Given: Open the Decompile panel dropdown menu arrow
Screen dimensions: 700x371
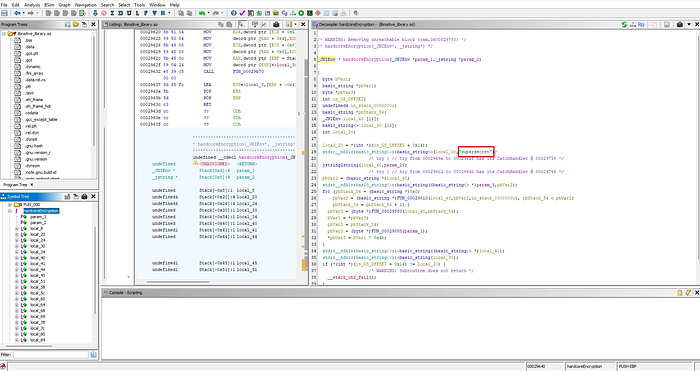Looking at the screenshot, I should click(x=689, y=24).
